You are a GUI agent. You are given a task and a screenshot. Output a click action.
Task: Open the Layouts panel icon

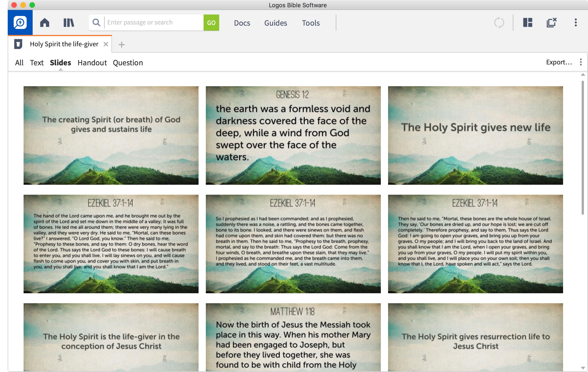coord(528,22)
